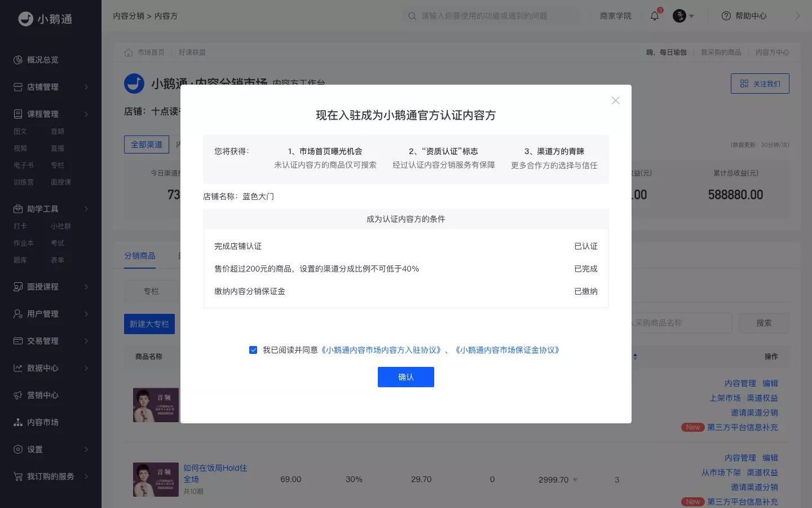Click the 如何在饭局Hold住全场 course thumbnail
The image size is (812, 508).
click(156, 480)
